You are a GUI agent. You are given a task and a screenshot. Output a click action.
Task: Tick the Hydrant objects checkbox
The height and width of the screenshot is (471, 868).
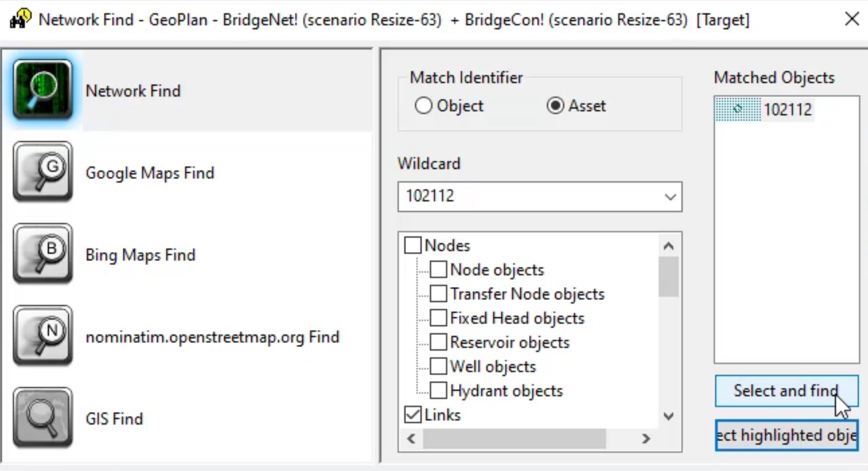438,390
